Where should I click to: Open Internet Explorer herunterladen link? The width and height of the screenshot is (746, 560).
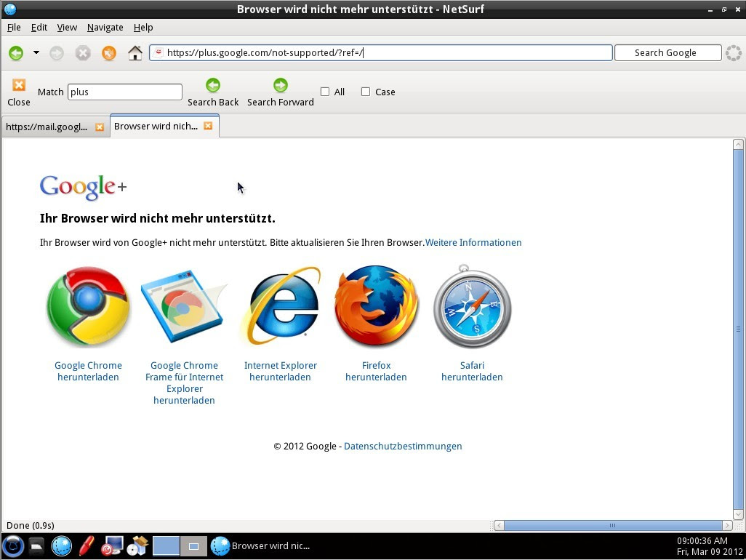280,371
